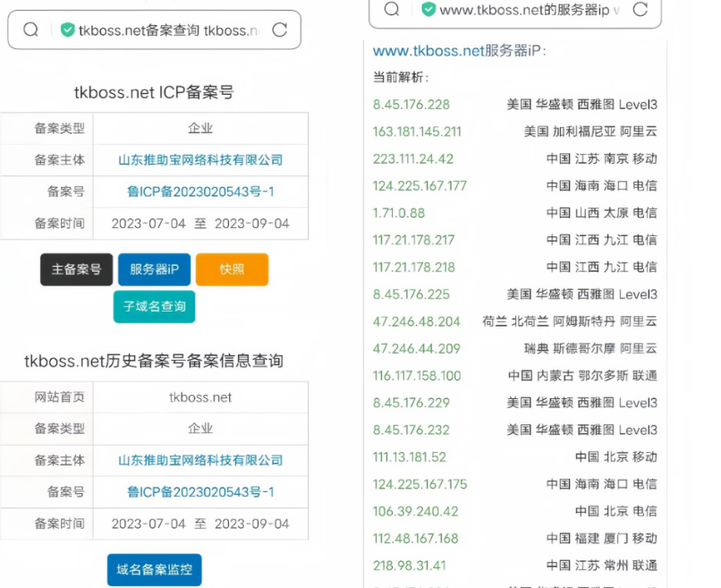Click green shield icon in left address bar
This screenshot has height=588, width=721.
coord(68,30)
